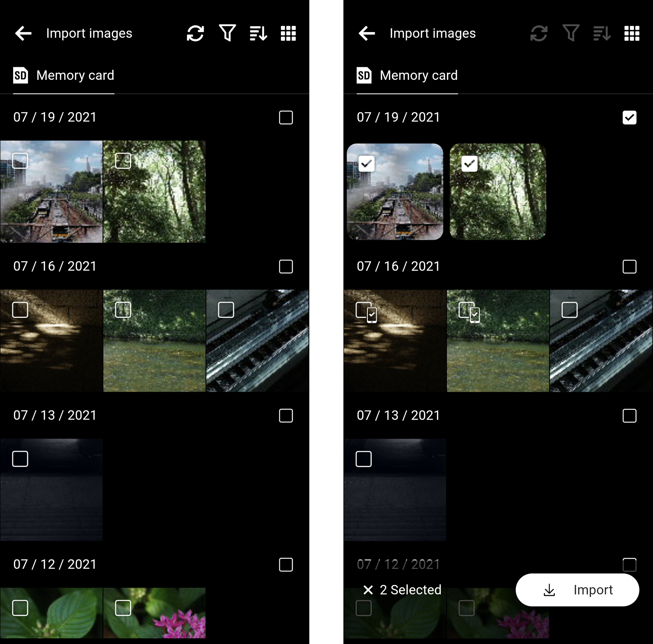Uncheck the selected forest photo
The image size is (653, 644).
pos(470,163)
